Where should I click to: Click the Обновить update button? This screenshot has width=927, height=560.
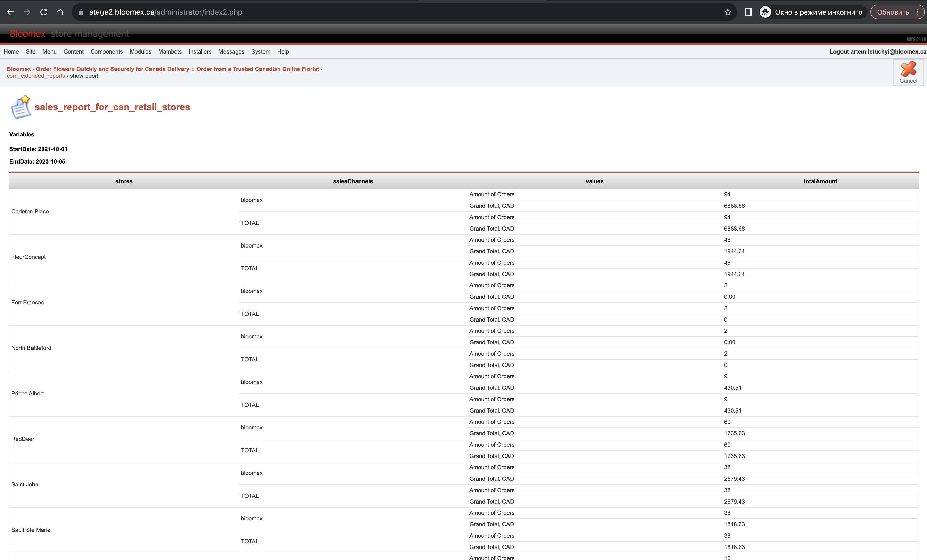893,12
